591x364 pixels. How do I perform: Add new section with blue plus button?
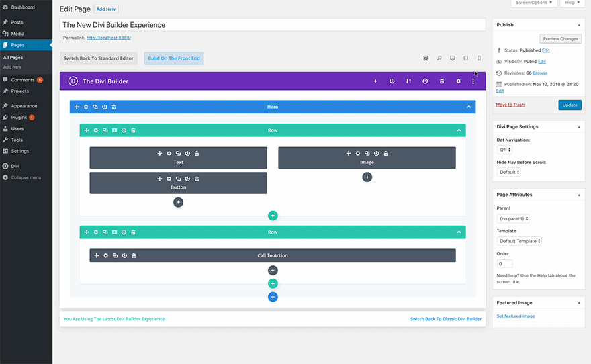[273, 297]
